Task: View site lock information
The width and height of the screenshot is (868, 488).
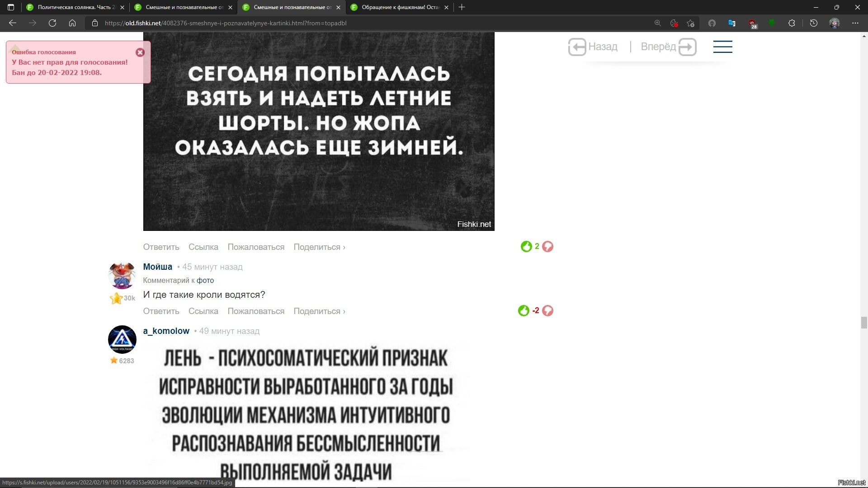Action: (94, 23)
